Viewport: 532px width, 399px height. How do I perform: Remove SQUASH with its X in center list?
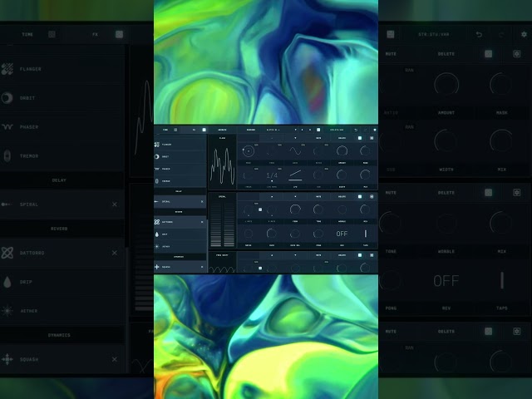point(202,267)
